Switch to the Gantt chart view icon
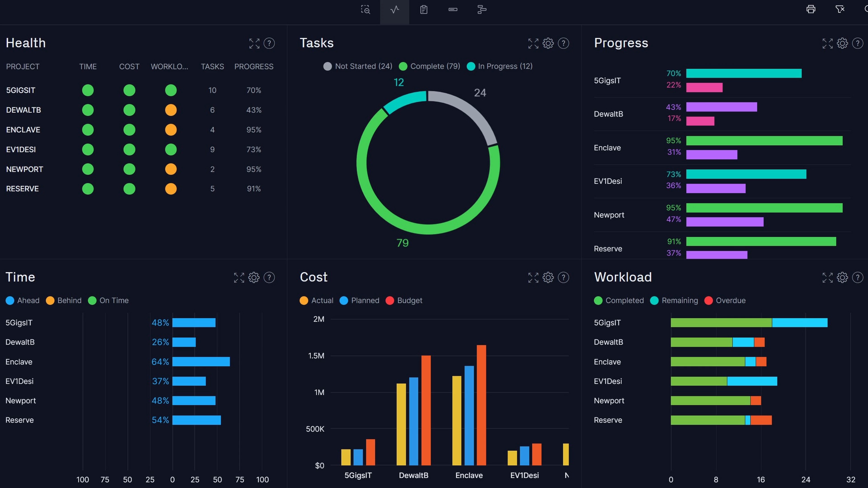 click(x=453, y=9)
